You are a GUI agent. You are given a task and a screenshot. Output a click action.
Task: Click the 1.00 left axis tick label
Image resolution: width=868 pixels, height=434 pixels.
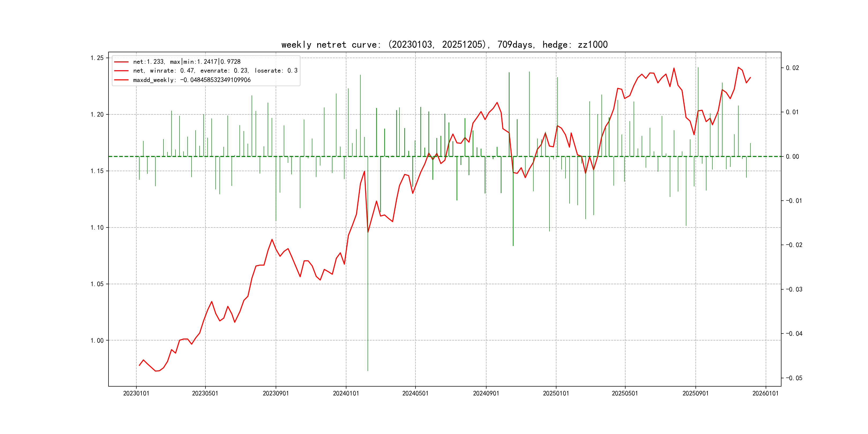pos(97,340)
